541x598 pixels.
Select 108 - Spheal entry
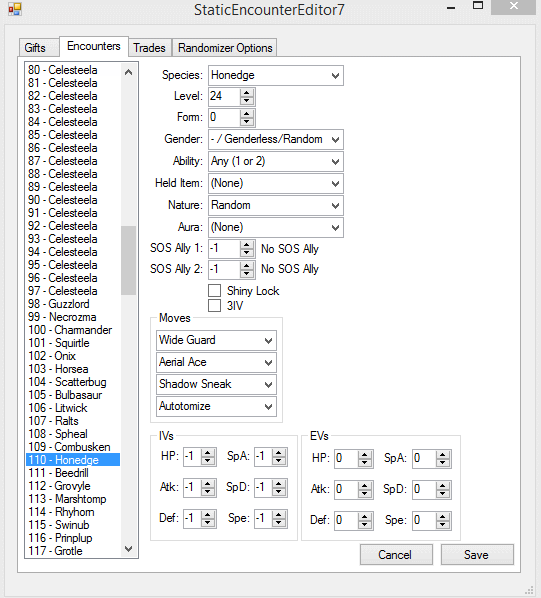pos(73,434)
